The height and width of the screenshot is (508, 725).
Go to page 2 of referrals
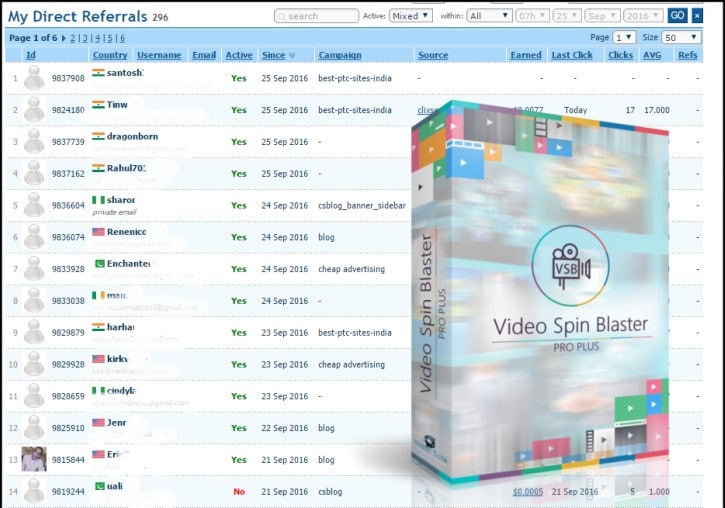73,38
